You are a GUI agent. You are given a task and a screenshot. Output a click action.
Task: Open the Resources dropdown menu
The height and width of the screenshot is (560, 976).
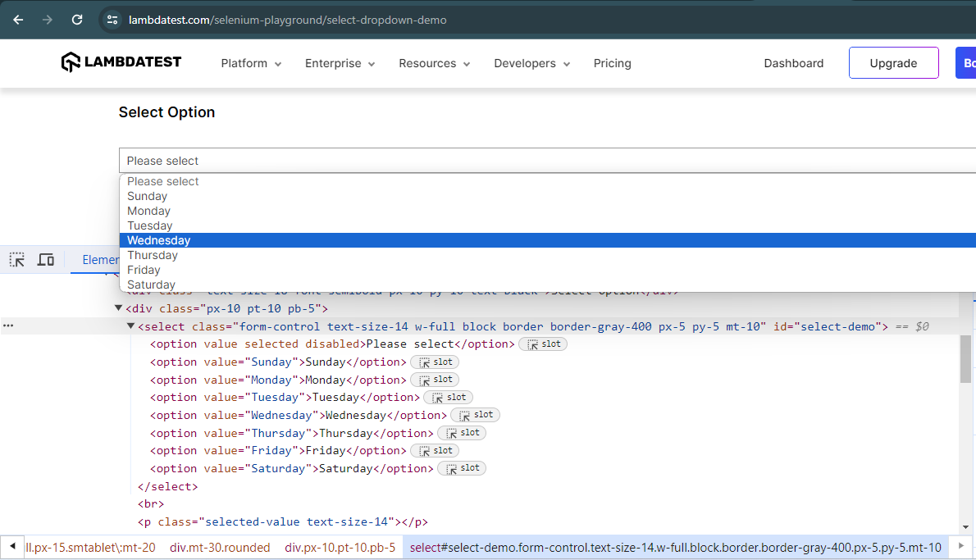point(434,63)
